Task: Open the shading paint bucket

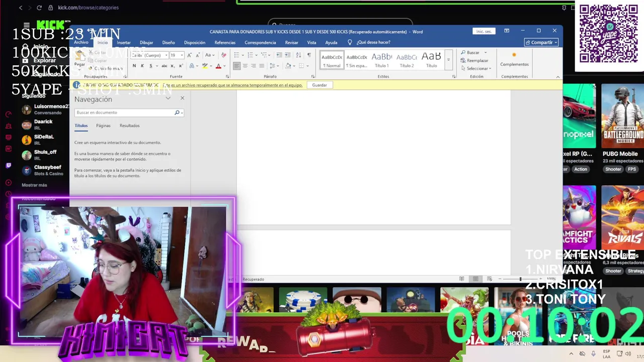Action: pos(288,66)
